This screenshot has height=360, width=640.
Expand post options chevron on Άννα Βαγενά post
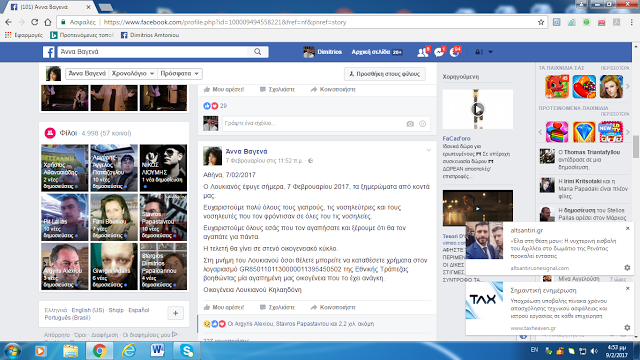coord(429,151)
